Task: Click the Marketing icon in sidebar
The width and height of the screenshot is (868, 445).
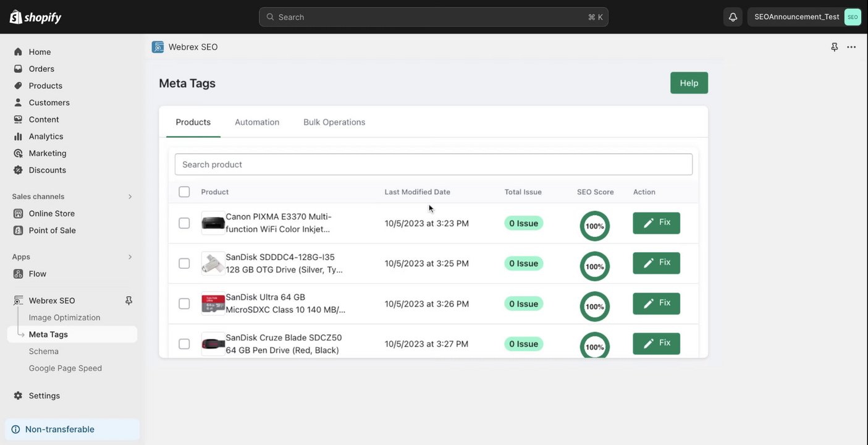Action: click(x=18, y=153)
